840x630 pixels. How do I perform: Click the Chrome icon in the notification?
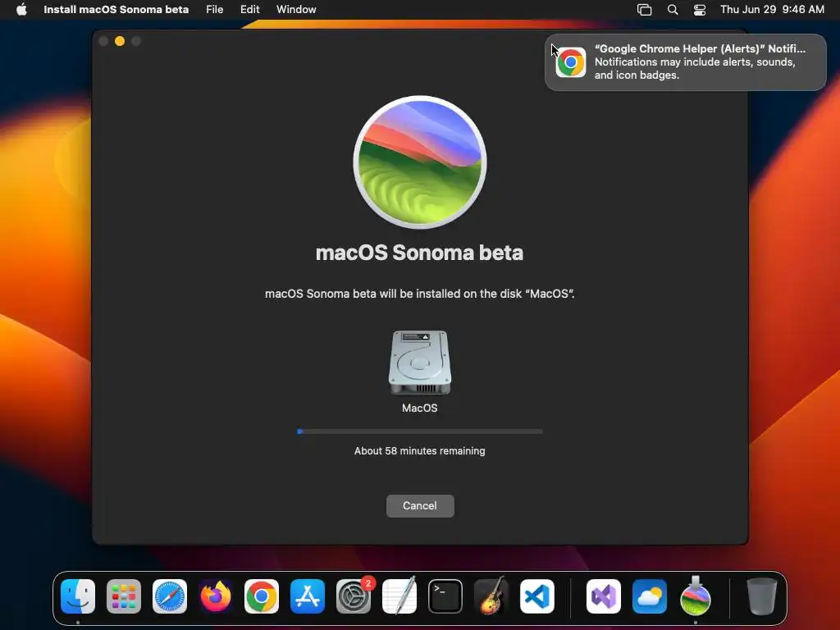point(571,62)
